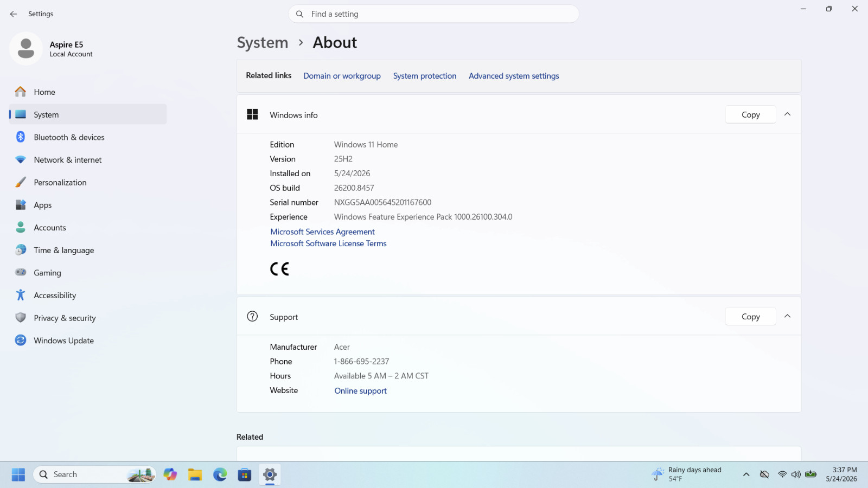Click System in the breadcrumb
Screen dimensions: 868x488
click(x=263, y=42)
